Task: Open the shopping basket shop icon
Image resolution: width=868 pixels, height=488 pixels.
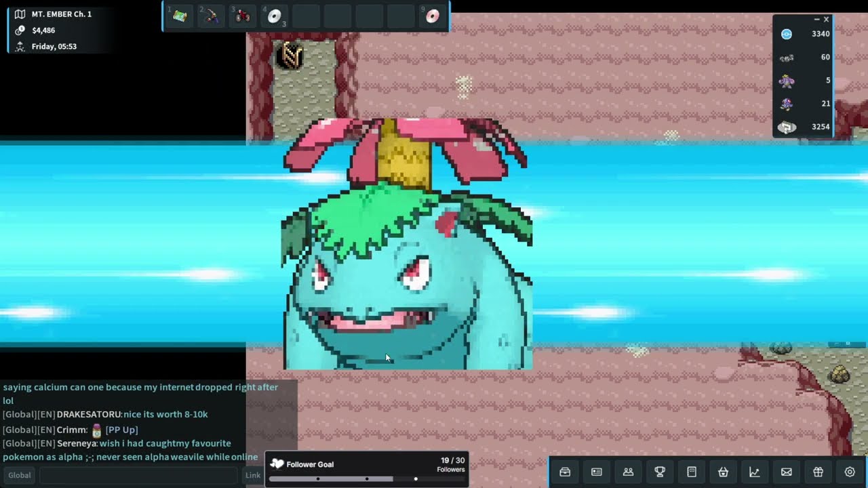Action: click(x=723, y=472)
